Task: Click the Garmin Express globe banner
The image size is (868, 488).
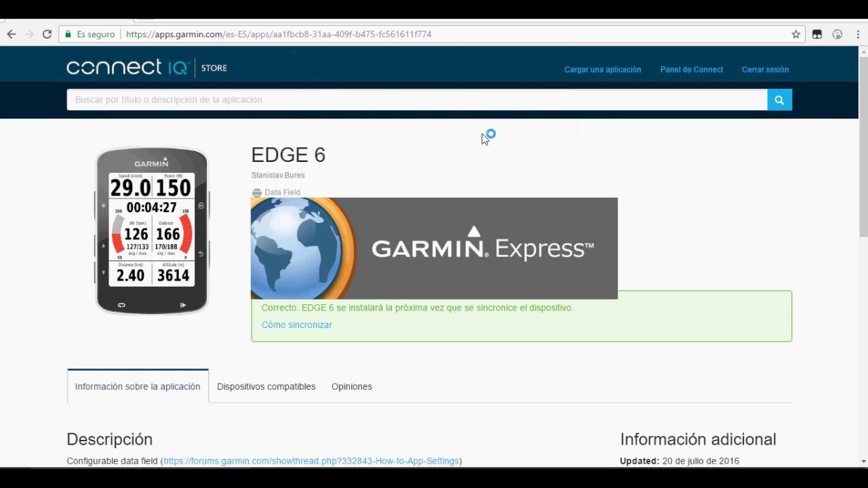Action: coord(434,248)
